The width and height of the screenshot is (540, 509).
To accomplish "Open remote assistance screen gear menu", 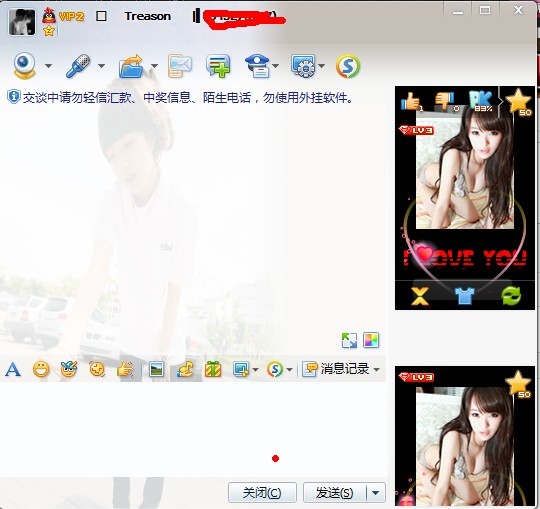I will click(x=303, y=65).
